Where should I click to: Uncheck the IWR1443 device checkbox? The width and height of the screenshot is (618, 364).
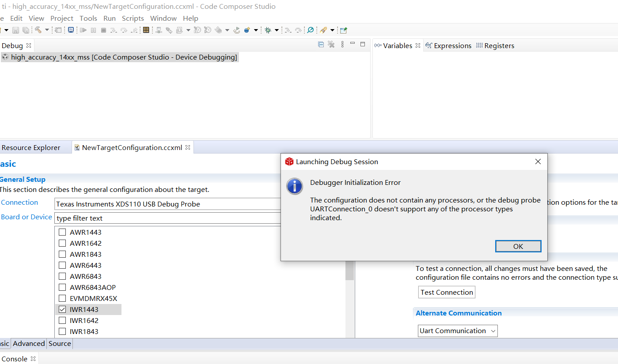pyautogui.click(x=62, y=309)
